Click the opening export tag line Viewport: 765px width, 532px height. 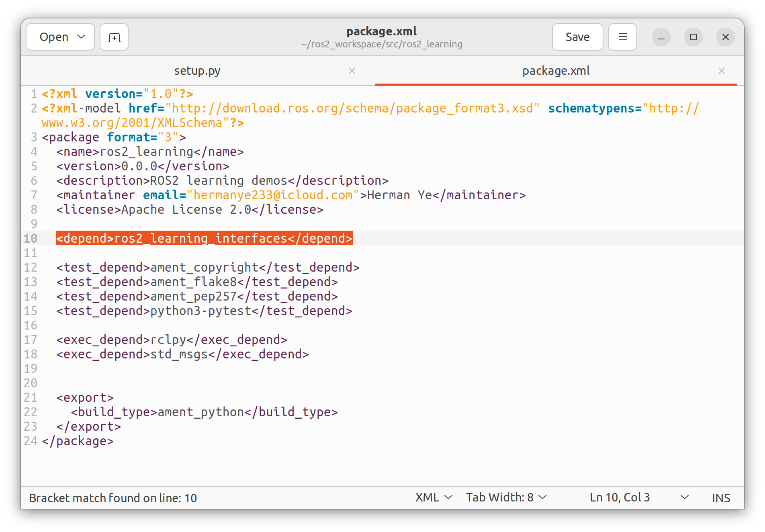[x=85, y=397]
